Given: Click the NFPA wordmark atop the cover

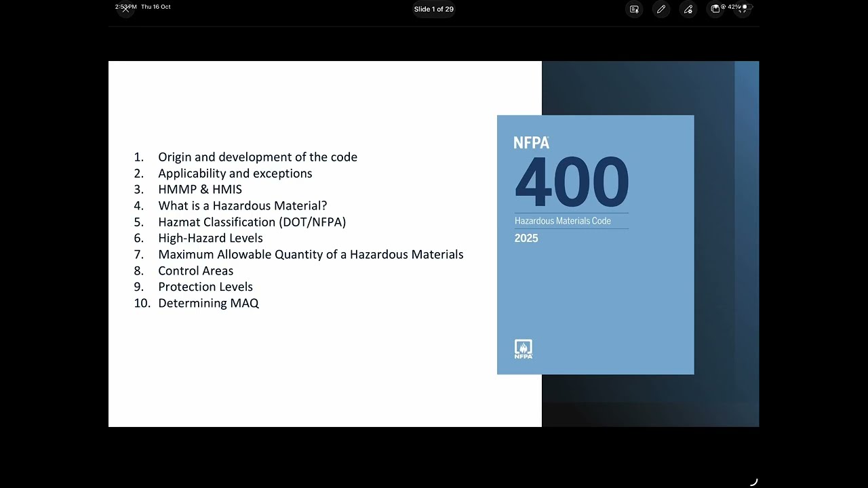Looking at the screenshot, I should (531, 143).
